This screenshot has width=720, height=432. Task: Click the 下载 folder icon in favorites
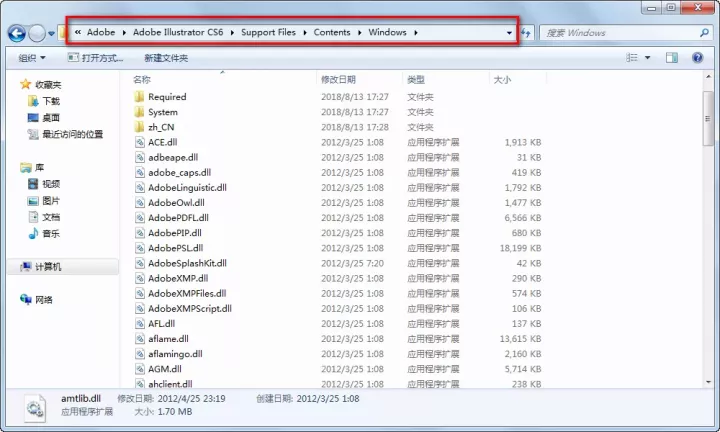pyautogui.click(x=33, y=101)
